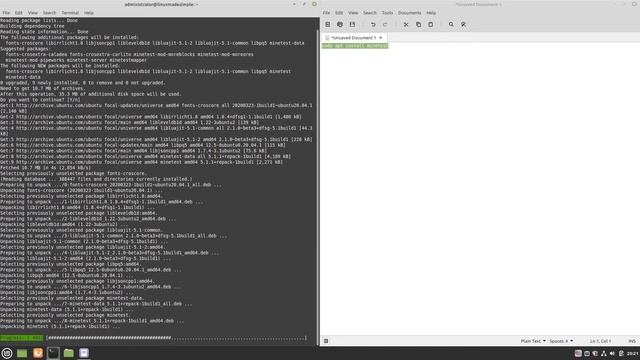Click the 'Do you want to continue? [Y/n]' line
Image resolution: width=640 pixels, height=360 pixels.
click(x=40, y=100)
